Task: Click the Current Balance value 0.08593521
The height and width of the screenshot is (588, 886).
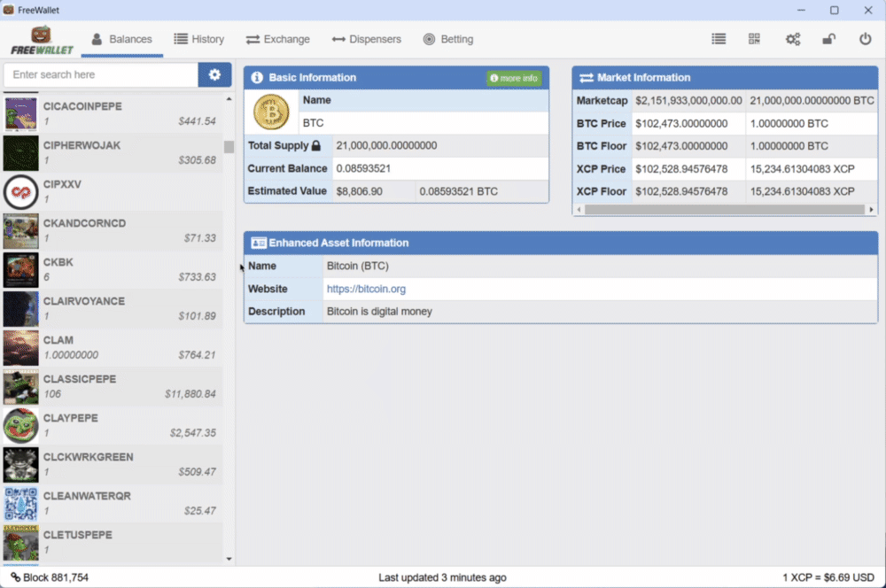Action: coord(363,168)
